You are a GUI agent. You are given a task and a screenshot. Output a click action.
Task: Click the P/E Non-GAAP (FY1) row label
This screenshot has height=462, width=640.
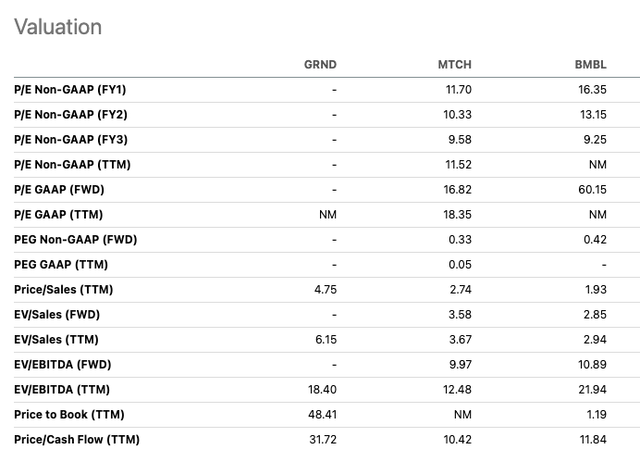click(70, 89)
